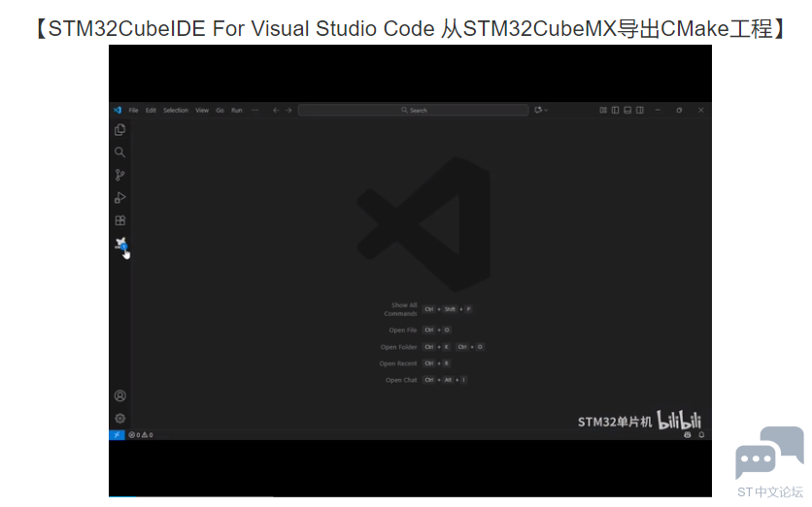
Task: Click the Search command center box
Action: 413,111
